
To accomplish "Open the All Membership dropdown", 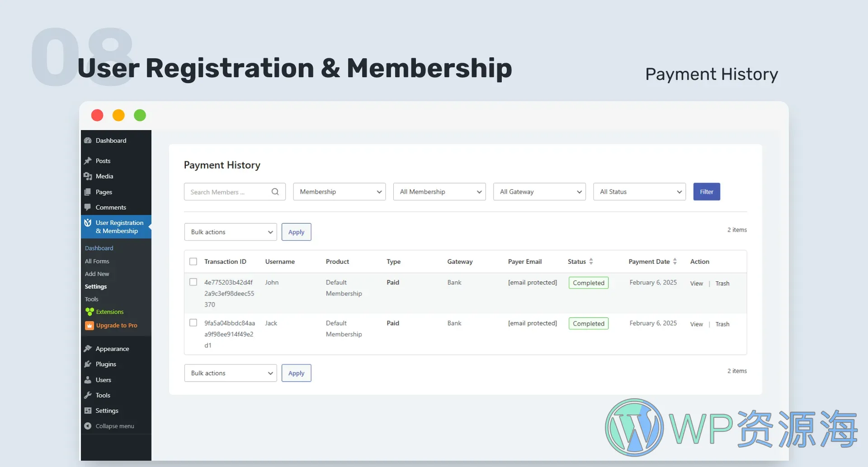I will point(439,191).
